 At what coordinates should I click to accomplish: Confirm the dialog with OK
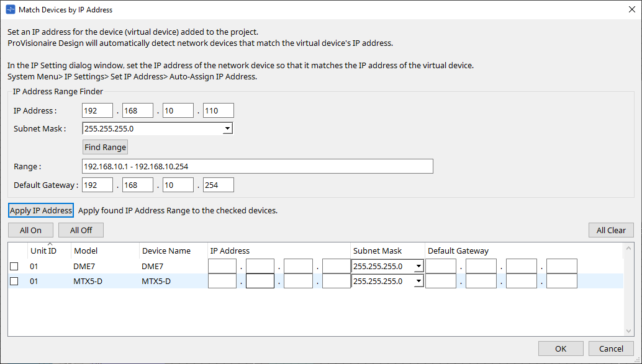pyautogui.click(x=560, y=348)
